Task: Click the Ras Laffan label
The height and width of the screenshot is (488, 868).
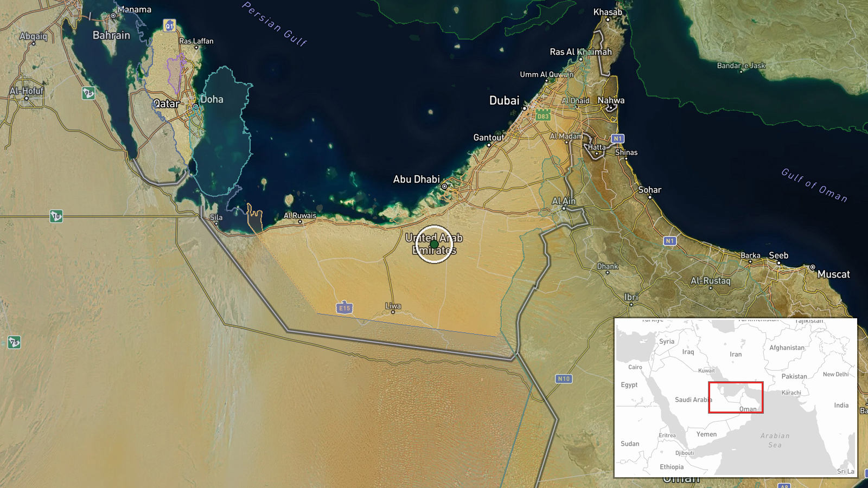Action: (196, 41)
